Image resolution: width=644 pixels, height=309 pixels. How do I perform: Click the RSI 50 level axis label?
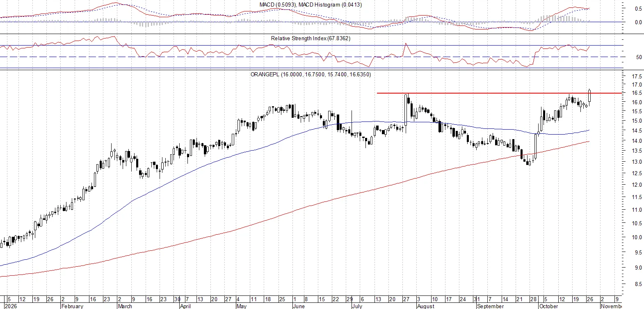click(x=639, y=57)
